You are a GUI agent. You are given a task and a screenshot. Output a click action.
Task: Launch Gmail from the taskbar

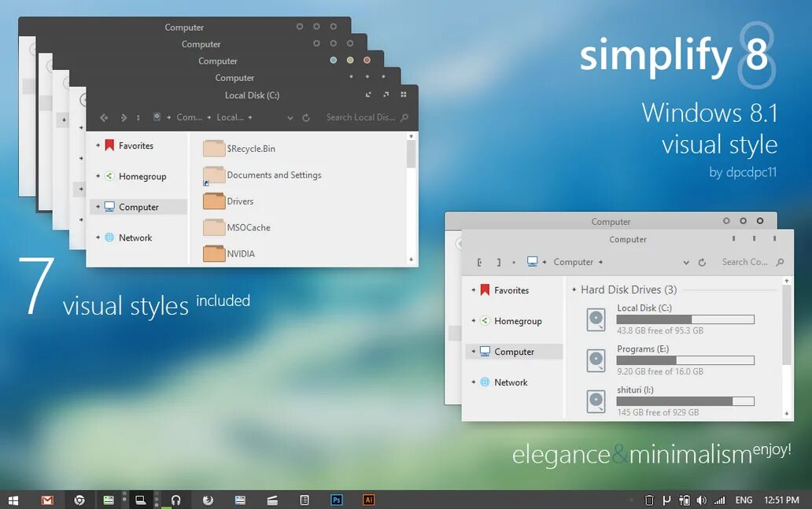tap(47, 500)
